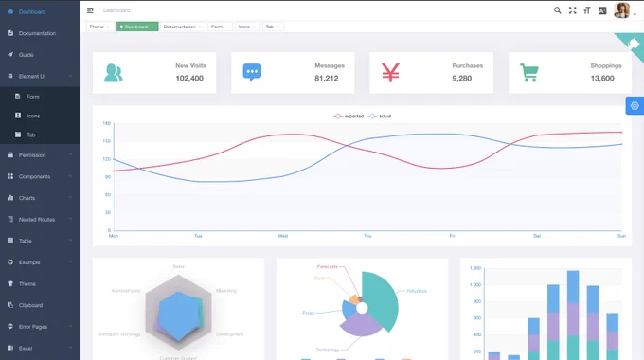Expand the Nested Routes menu chevron

70,219
